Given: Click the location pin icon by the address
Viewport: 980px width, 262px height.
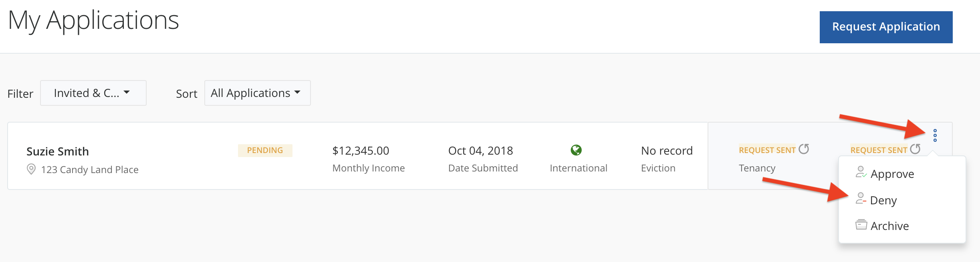Looking at the screenshot, I should [x=31, y=169].
